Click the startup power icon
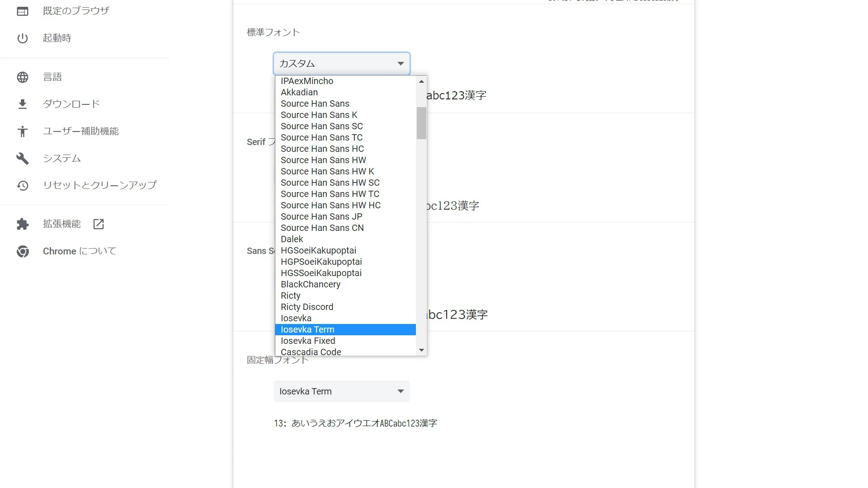Image resolution: width=868 pixels, height=488 pixels. [23, 38]
